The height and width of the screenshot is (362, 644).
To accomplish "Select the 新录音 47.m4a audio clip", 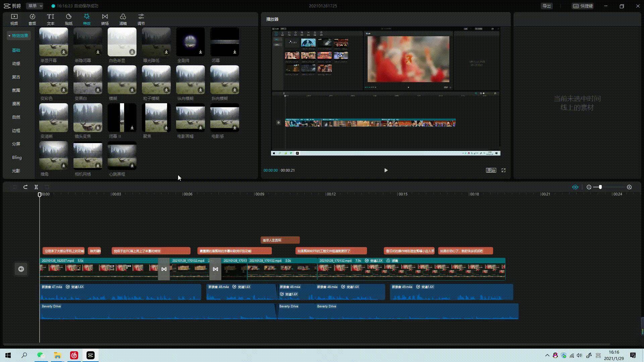I will [120, 292].
